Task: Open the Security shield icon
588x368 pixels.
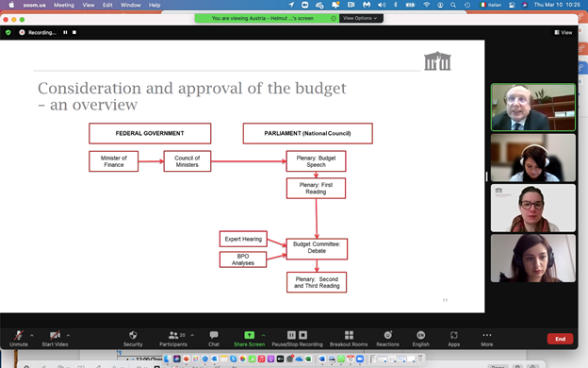Action: click(x=133, y=335)
